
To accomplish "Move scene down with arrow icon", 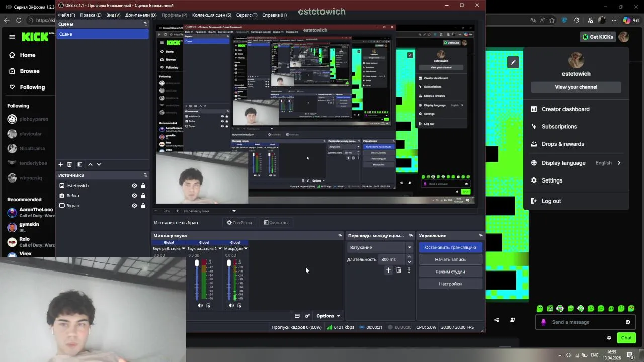I will 99,164.
